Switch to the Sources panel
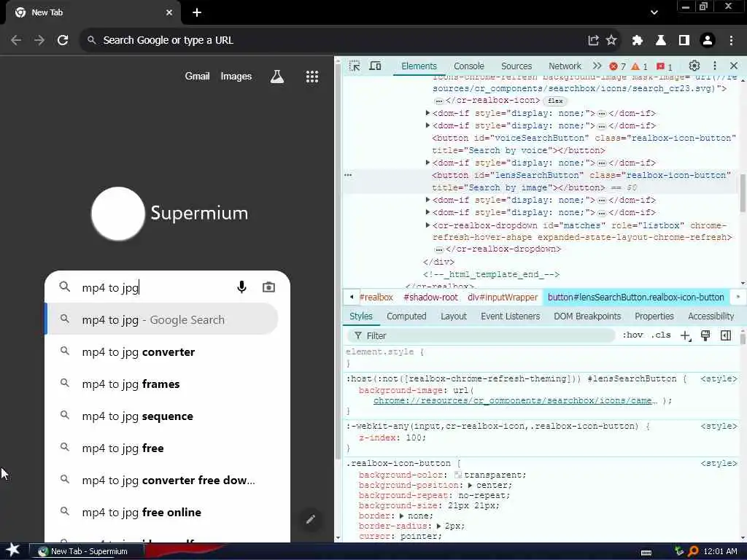The height and width of the screenshot is (560, 747). 516,66
